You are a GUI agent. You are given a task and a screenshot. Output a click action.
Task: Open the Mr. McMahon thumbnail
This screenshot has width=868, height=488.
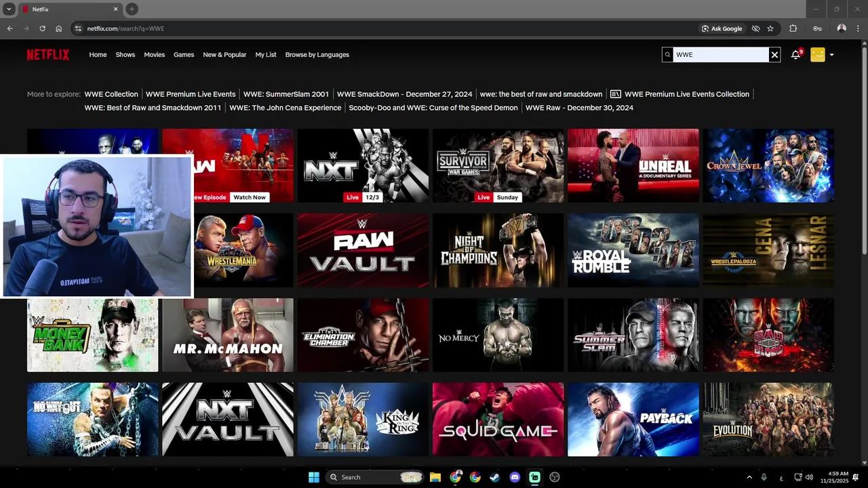click(x=228, y=335)
